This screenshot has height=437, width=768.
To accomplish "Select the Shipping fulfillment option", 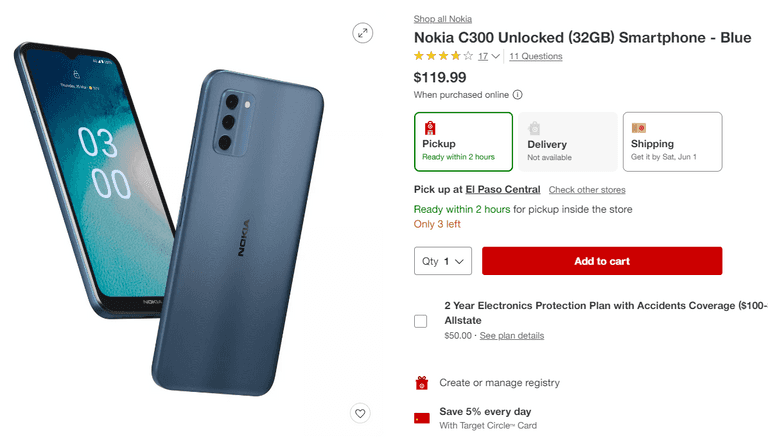I will pos(671,142).
